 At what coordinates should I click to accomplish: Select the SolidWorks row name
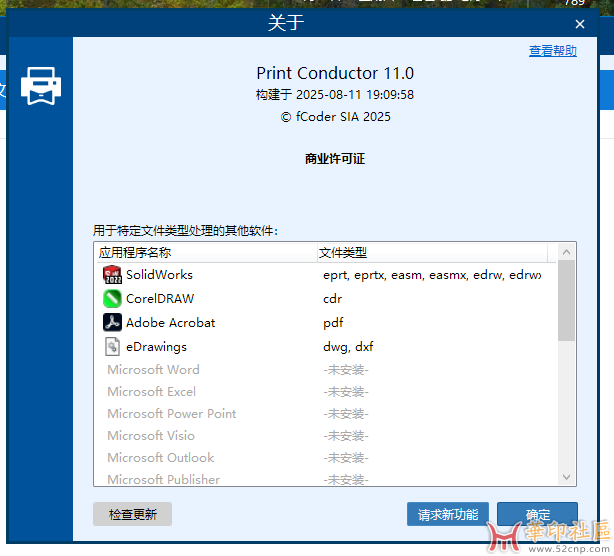pos(159,275)
